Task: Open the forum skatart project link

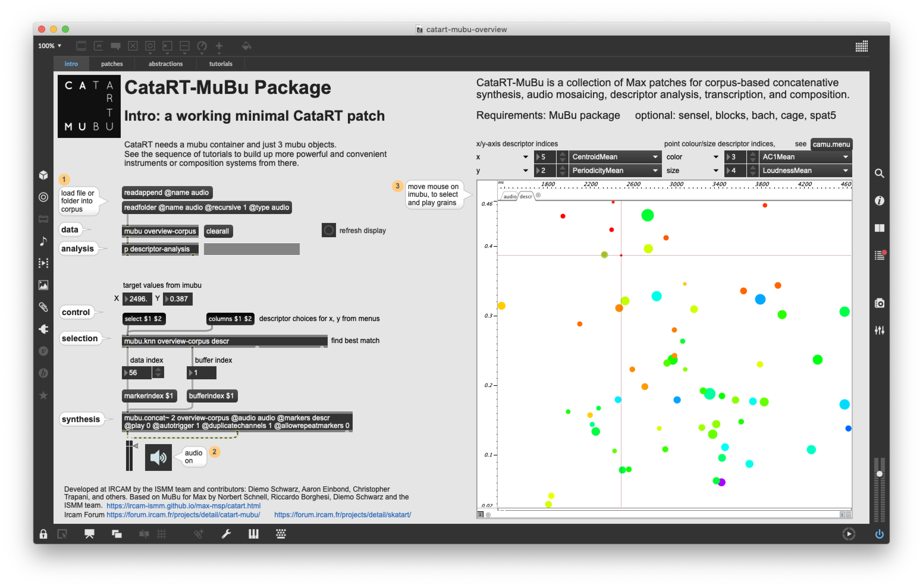Action: [x=342, y=514]
